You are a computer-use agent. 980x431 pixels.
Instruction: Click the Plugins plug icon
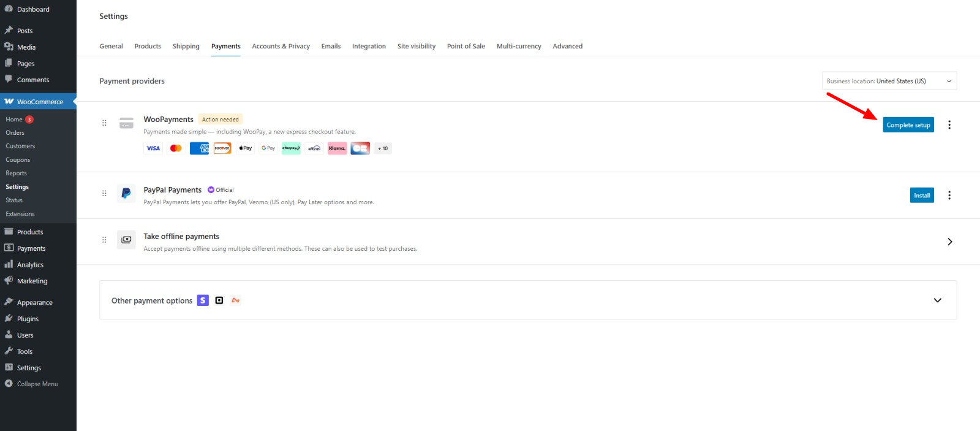pyautogui.click(x=9, y=318)
